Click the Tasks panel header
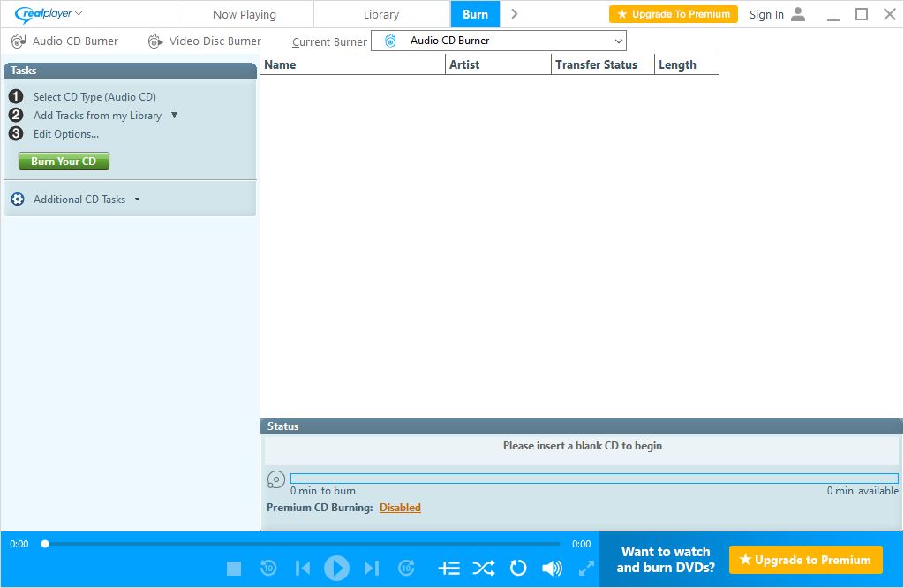Viewport: 904px width, 588px height. click(x=131, y=71)
